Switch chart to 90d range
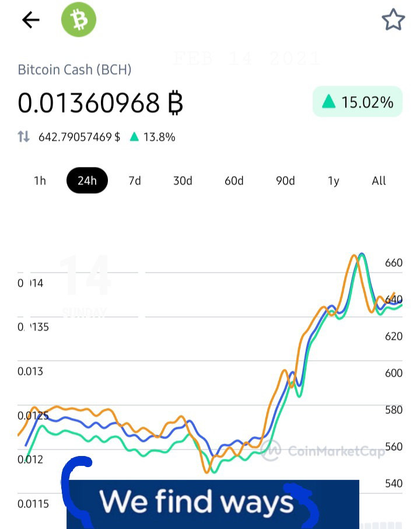The image size is (420, 529). pyautogui.click(x=285, y=181)
